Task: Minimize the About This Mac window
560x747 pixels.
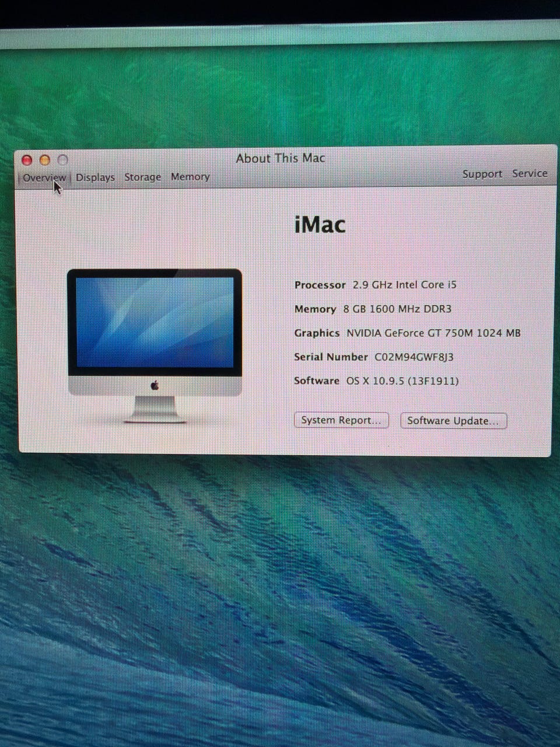Action: click(45, 160)
